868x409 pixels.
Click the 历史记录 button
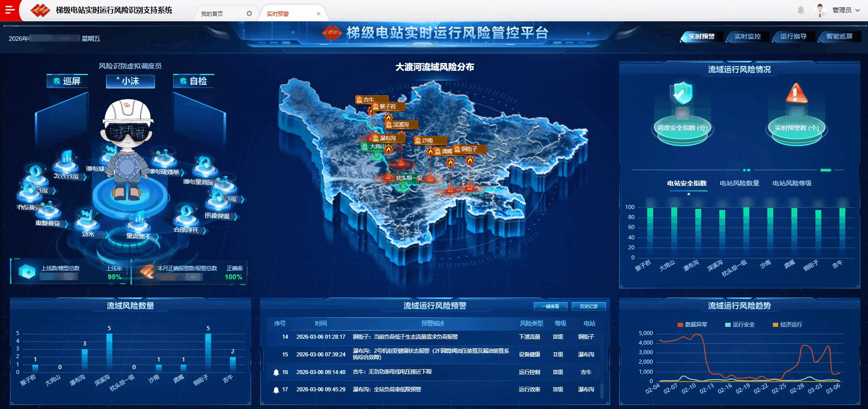coord(588,307)
